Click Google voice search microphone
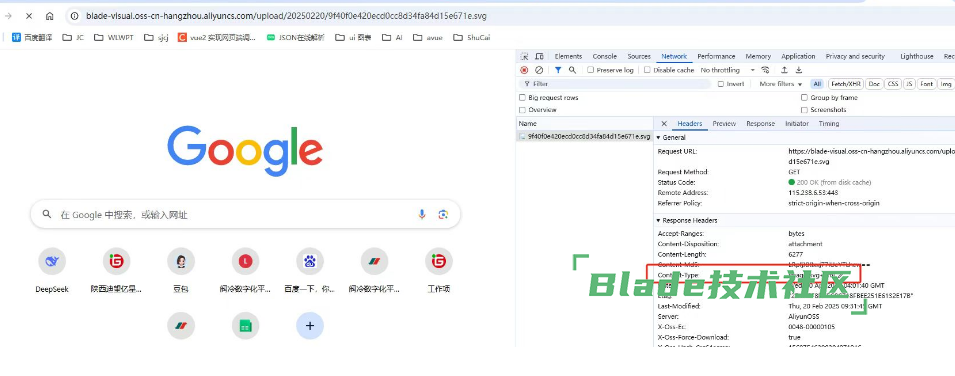The width and height of the screenshot is (955, 376). [421, 215]
